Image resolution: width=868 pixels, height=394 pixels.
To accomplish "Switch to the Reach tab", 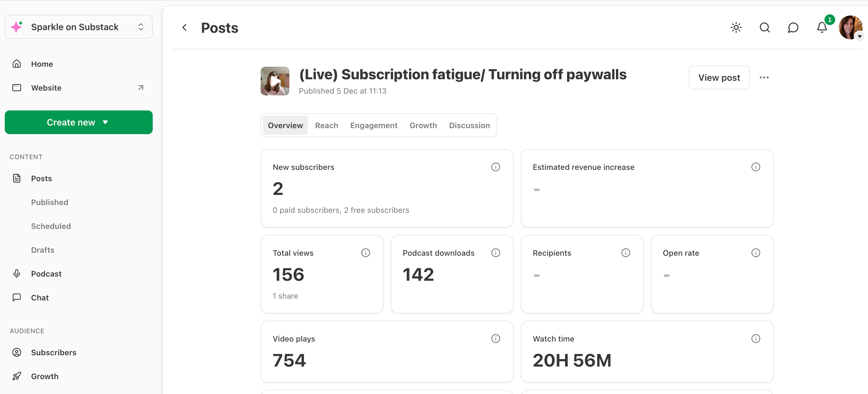I will [326, 125].
